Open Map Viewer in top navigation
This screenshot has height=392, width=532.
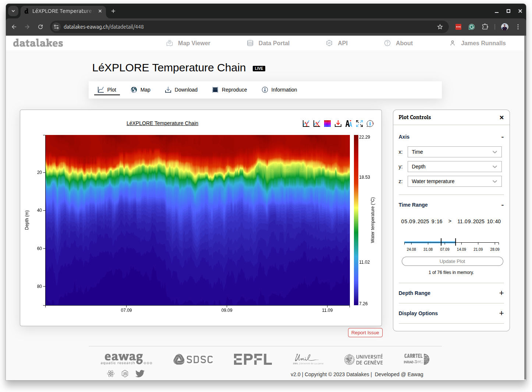188,43
